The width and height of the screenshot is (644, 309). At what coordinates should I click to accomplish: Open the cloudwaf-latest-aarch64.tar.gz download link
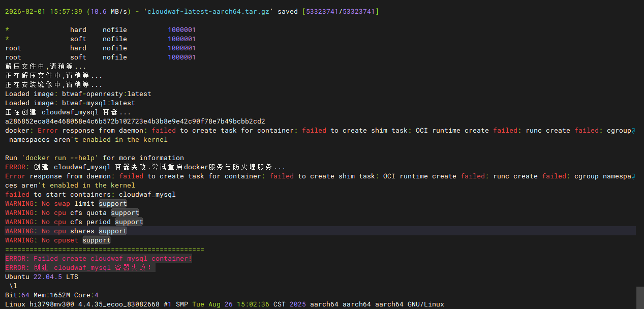[206, 11]
